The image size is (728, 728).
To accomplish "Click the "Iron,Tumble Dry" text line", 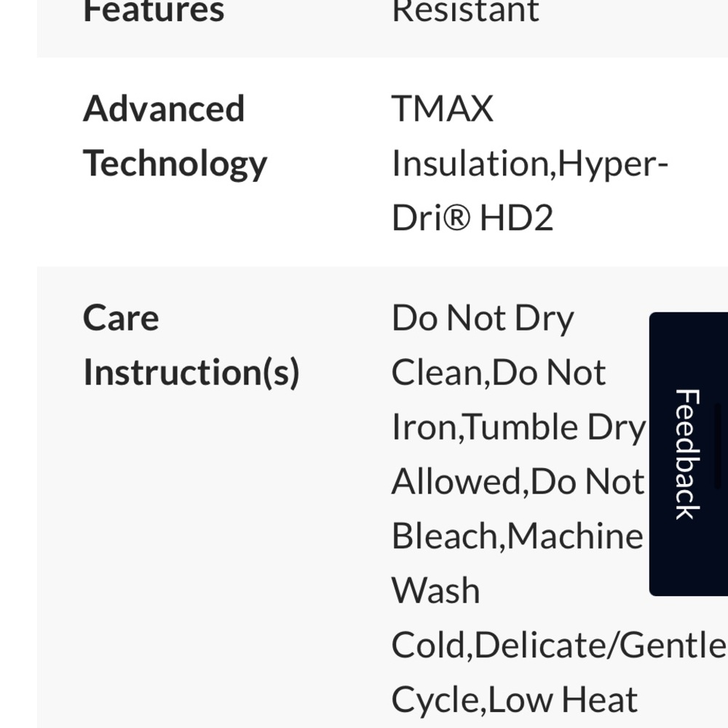I will point(518,427).
